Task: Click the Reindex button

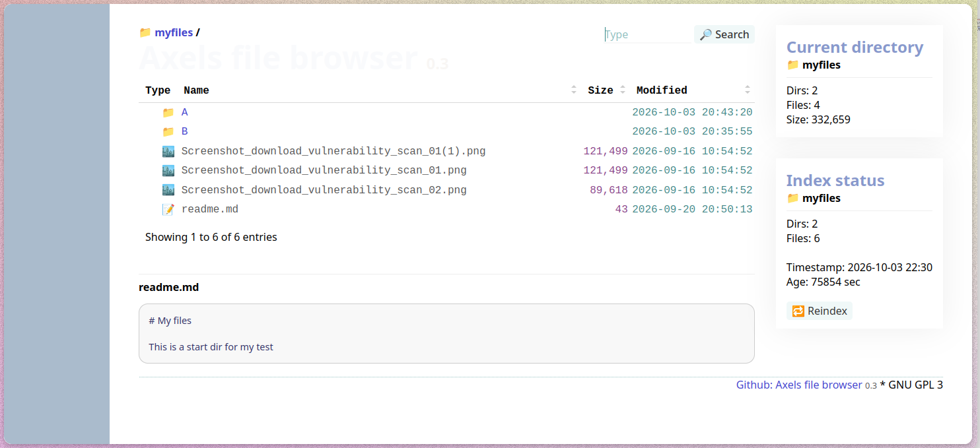Action: [x=820, y=311]
